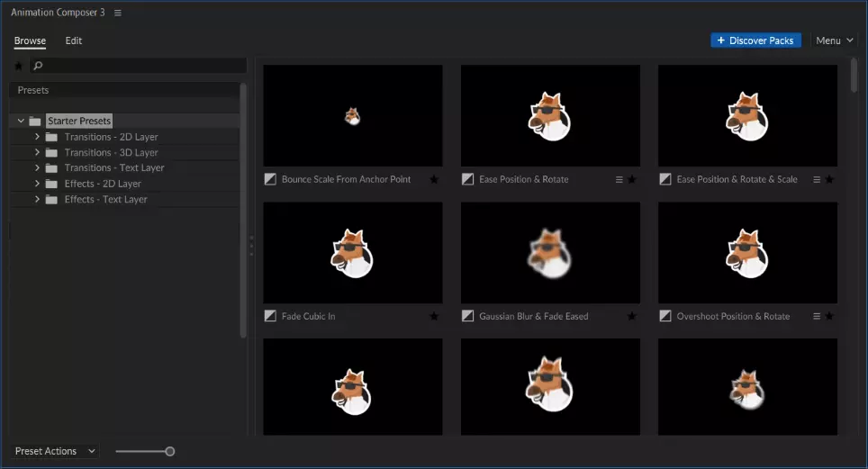Star the Ease Position & Rotate preset
This screenshot has width=868, height=469.
pyautogui.click(x=631, y=179)
